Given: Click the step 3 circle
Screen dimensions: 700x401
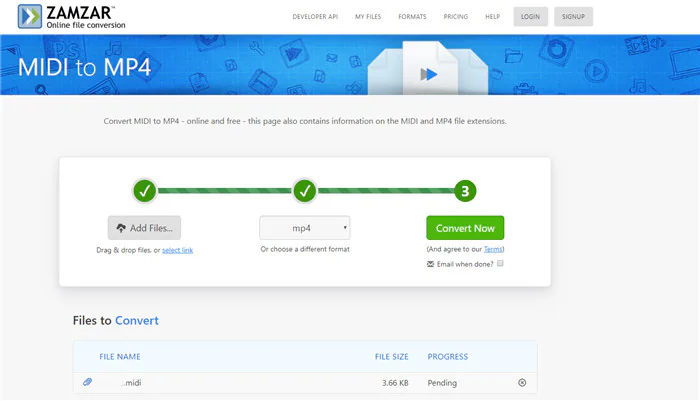Looking at the screenshot, I should [x=465, y=191].
